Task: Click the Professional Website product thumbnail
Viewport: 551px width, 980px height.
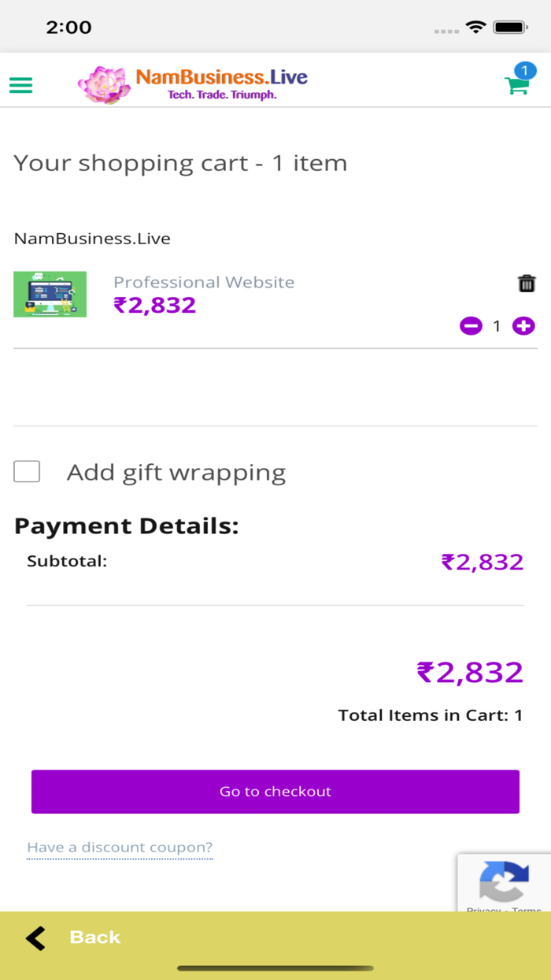Action: [x=50, y=294]
